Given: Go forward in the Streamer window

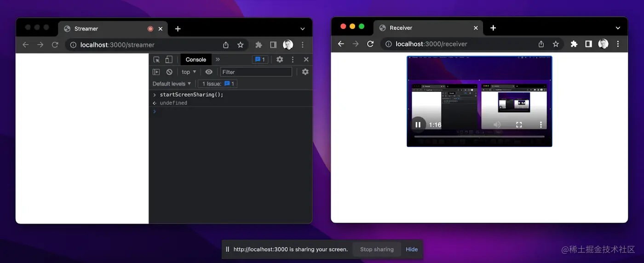Looking at the screenshot, I should pyautogui.click(x=40, y=45).
